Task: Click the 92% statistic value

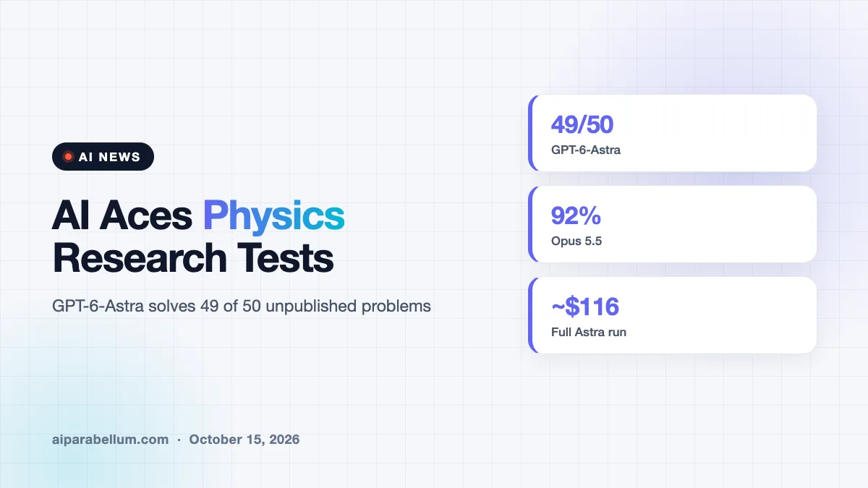Action: coord(576,216)
